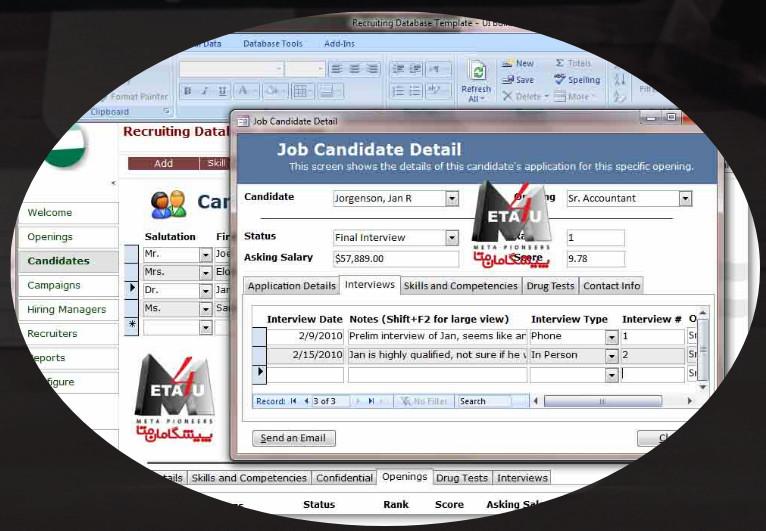766x531 pixels.
Task: Click the font color 'A' icon
Action: click(242, 91)
